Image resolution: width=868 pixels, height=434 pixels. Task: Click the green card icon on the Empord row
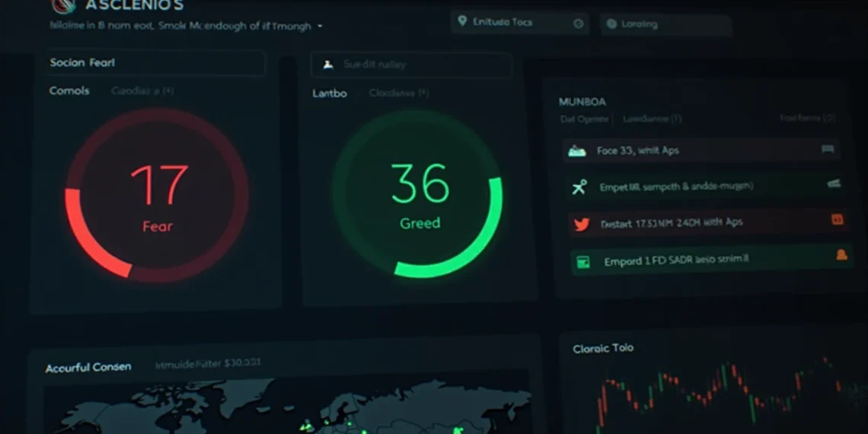coord(583,262)
